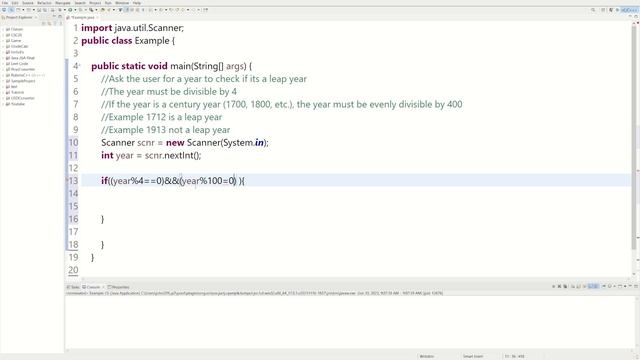The image size is (640, 360).
Task: Open the Refactor menu
Action: coord(44,3)
